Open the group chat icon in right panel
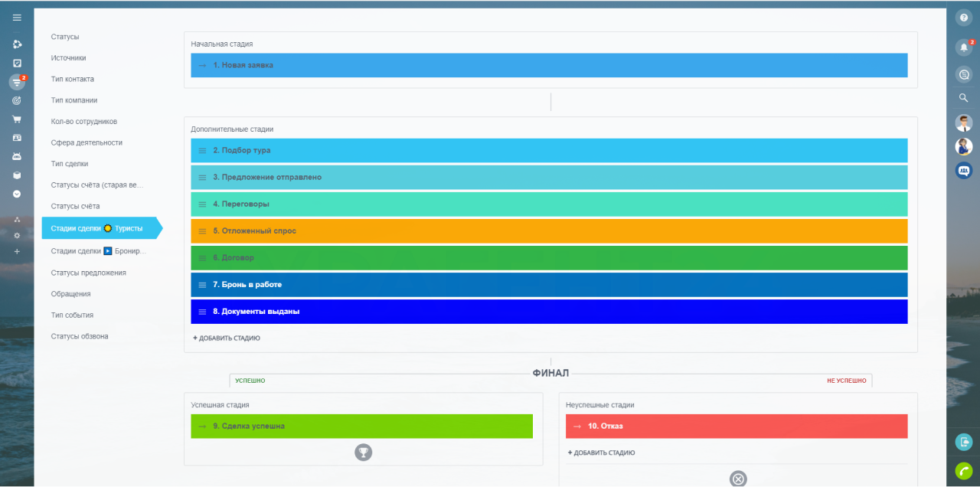This screenshot has height=487, width=980. coord(964,171)
